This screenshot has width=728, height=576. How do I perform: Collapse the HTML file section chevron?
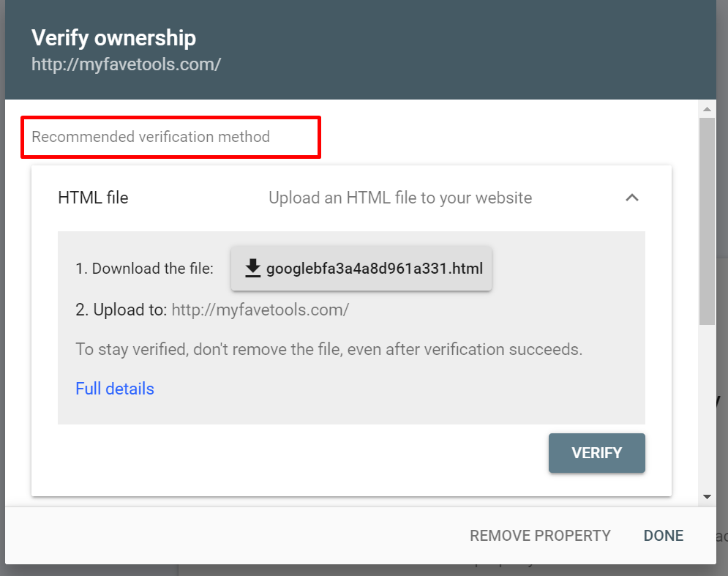[x=632, y=198]
